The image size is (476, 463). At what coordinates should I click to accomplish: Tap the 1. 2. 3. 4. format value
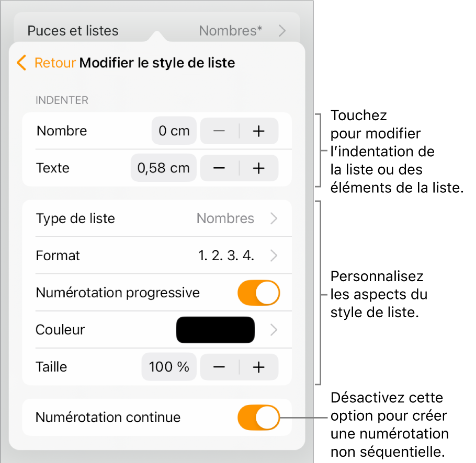pos(226,256)
